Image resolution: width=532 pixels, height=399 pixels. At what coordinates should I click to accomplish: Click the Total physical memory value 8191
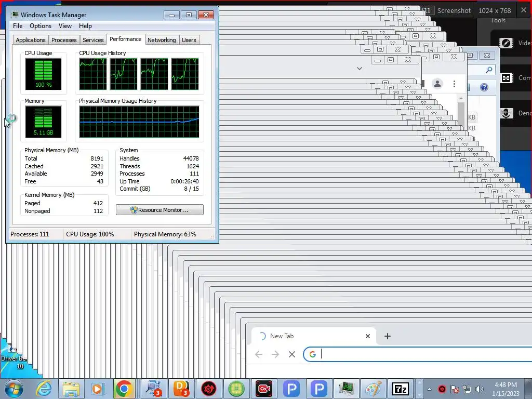[x=97, y=158]
